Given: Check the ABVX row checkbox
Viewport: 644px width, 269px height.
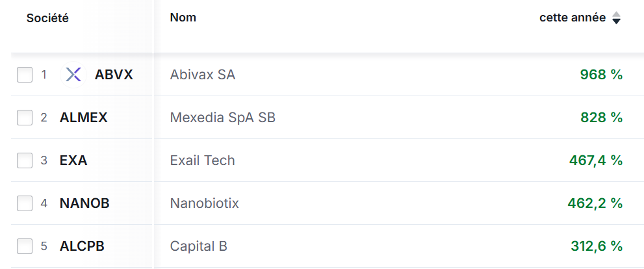Looking at the screenshot, I should coord(25,75).
